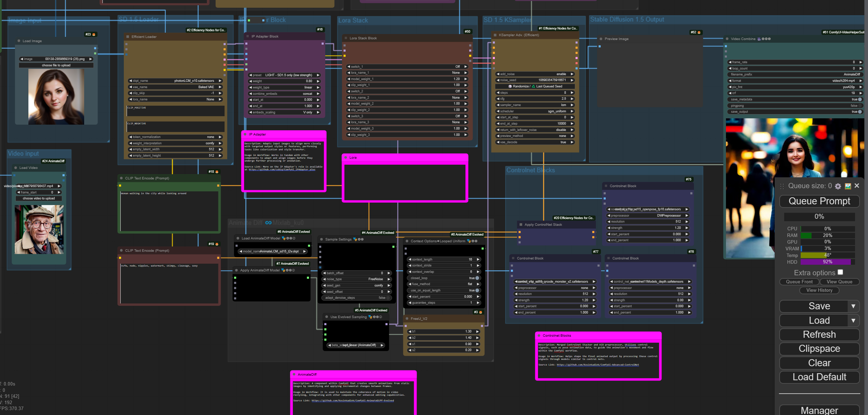868x415 pixels.
Task: Click drag handle dots beside Queue size
Action: pos(782,186)
